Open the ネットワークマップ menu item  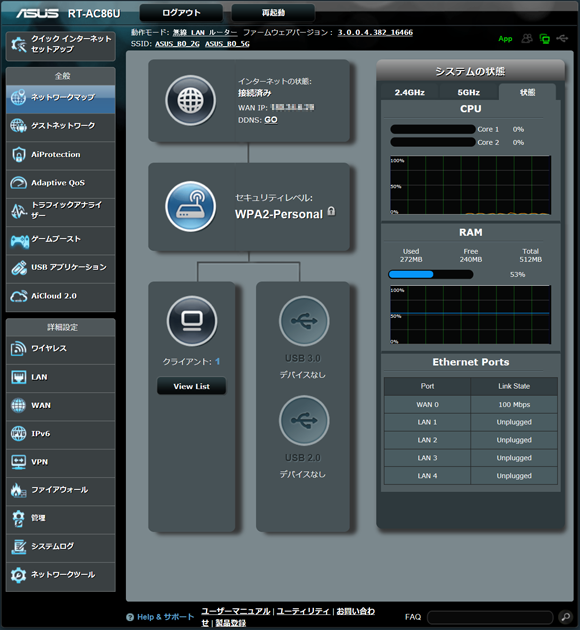click(x=61, y=97)
